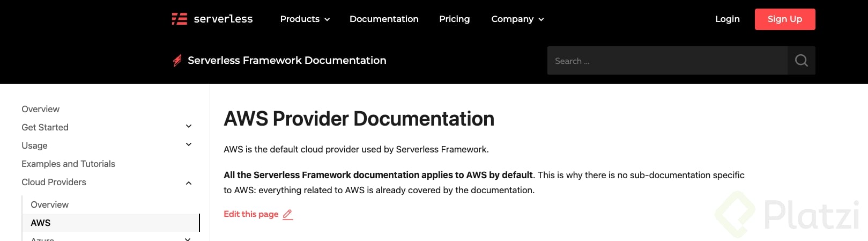
Task: Open the Company dropdown menu
Action: coord(517,19)
